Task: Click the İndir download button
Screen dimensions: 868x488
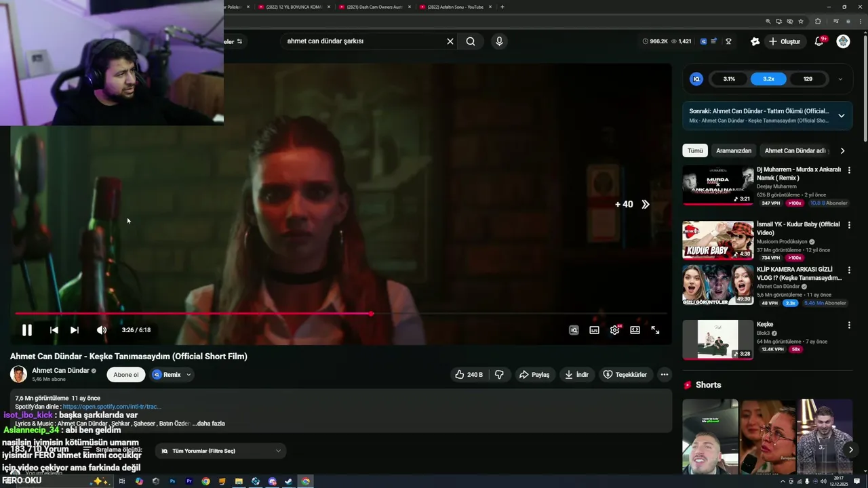Action: tap(576, 374)
